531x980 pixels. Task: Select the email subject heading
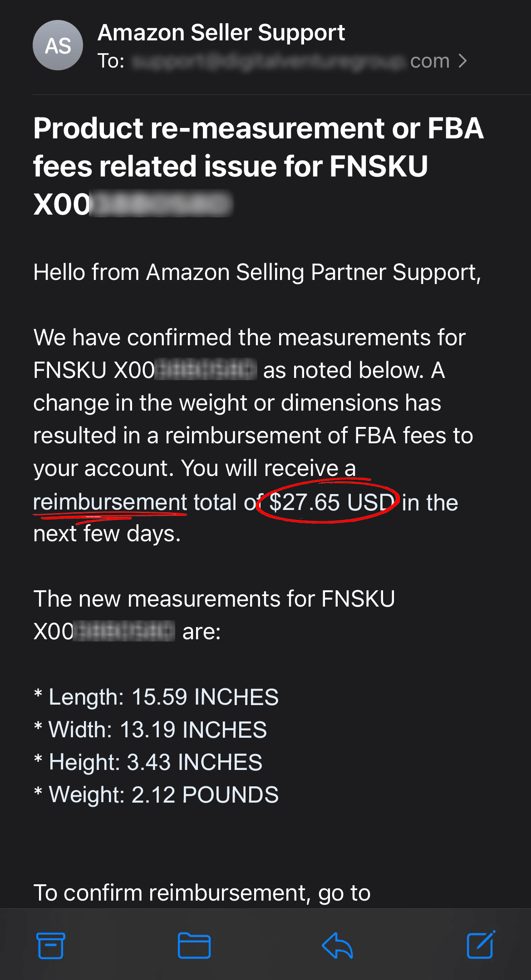(x=258, y=166)
